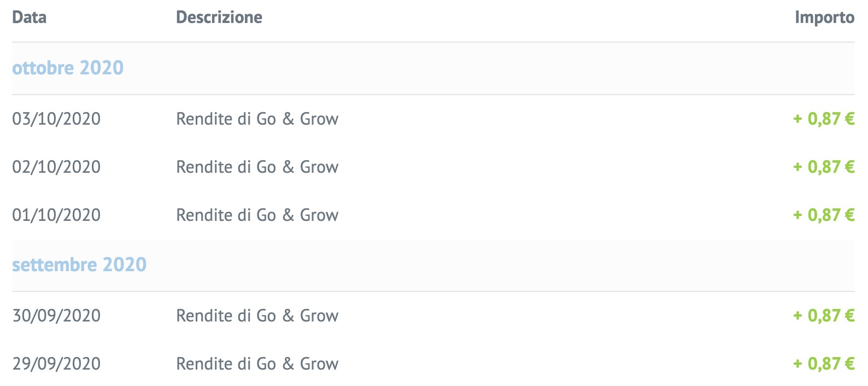Click the date 03/10/2020

click(x=56, y=119)
